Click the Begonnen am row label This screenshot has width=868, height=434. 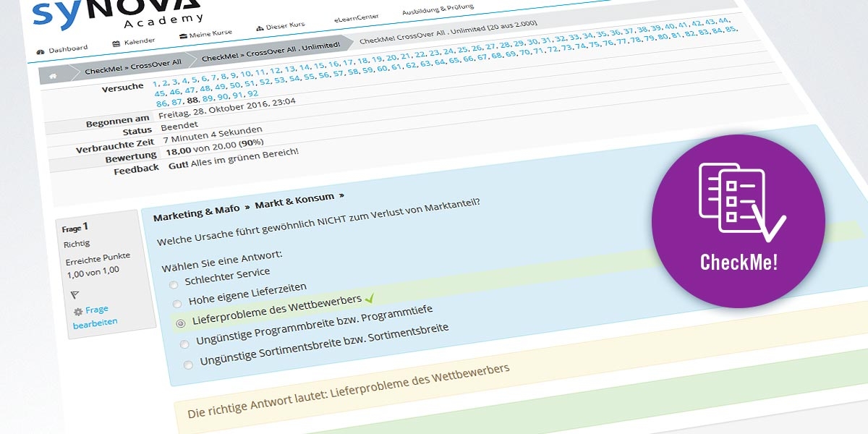coord(118,121)
